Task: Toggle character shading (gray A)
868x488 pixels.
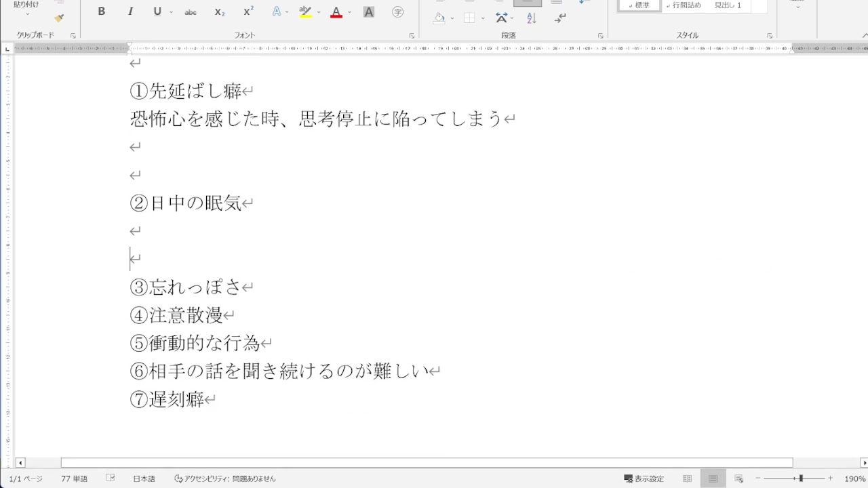Action: click(x=369, y=12)
